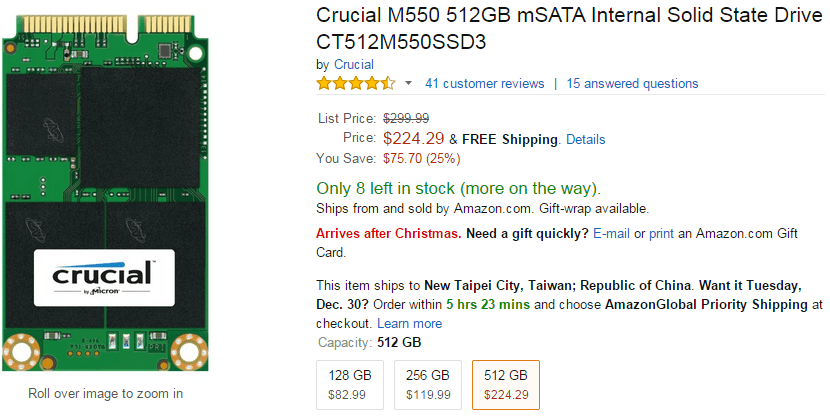This screenshot has width=830, height=418.
Task: Choose the 512 GB capacity option
Action: pyautogui.click(x=505, y=385)
